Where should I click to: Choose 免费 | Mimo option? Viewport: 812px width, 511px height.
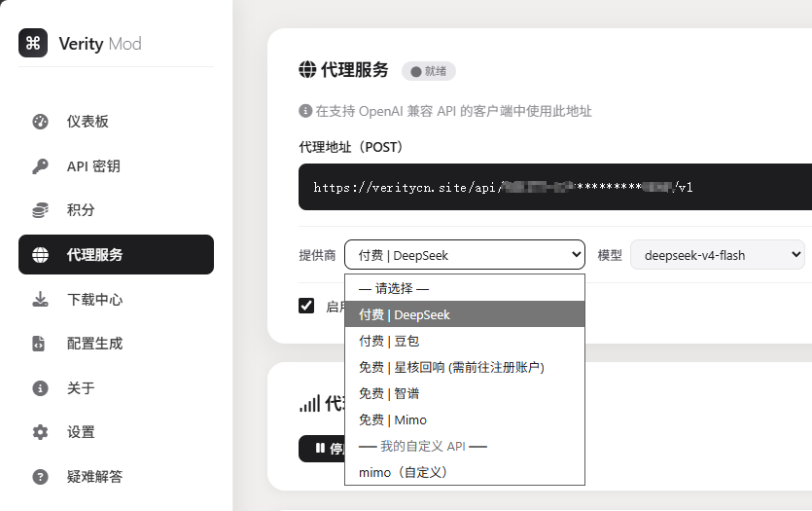tap(465, 420)
